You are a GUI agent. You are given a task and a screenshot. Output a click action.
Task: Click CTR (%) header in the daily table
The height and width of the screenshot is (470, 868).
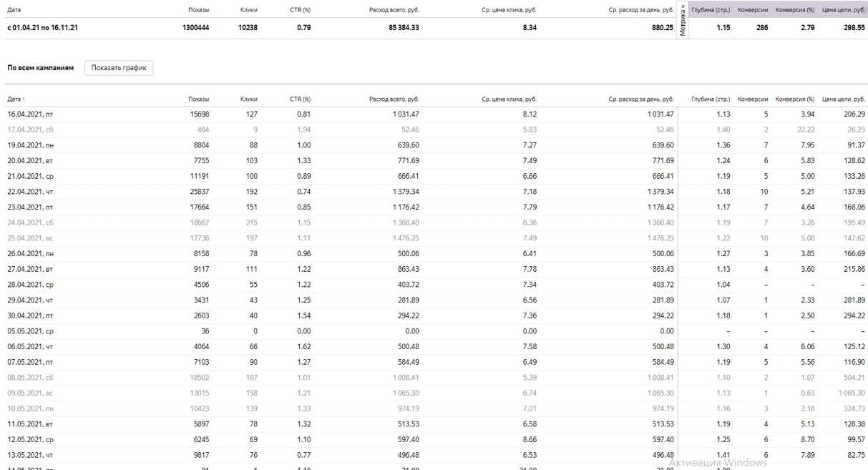(301, 99)
